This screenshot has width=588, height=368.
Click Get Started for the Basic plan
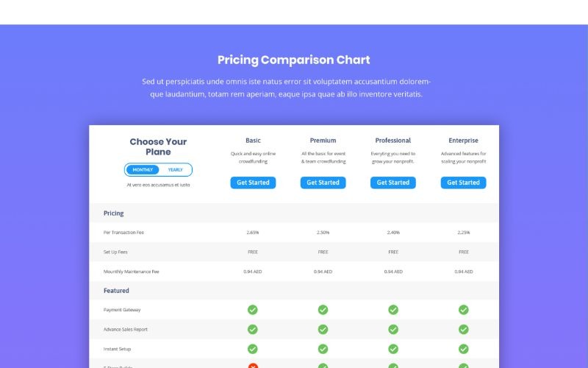tap(253, 183)
